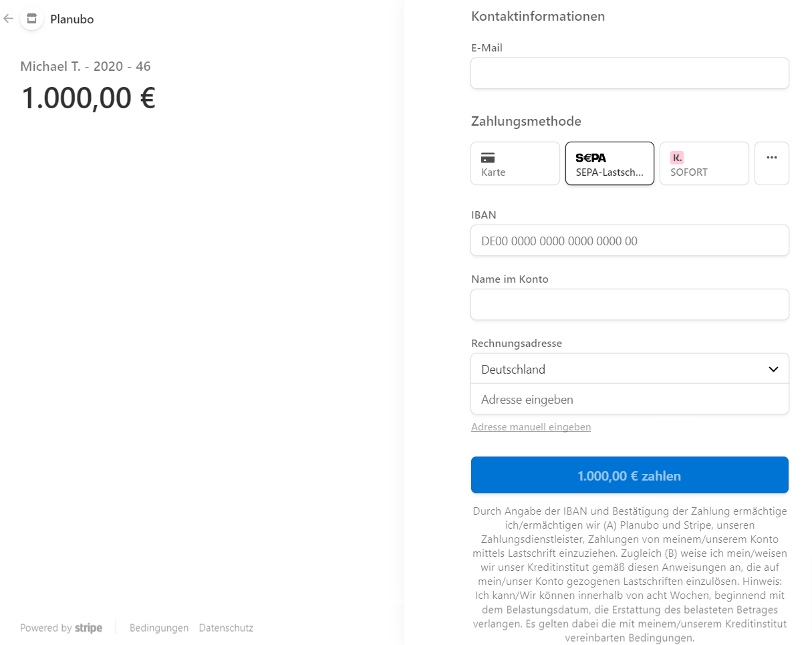The width and height of the screenshot is (812, 645).
Task: Click the back arrow icon
Action: [8, 19]
